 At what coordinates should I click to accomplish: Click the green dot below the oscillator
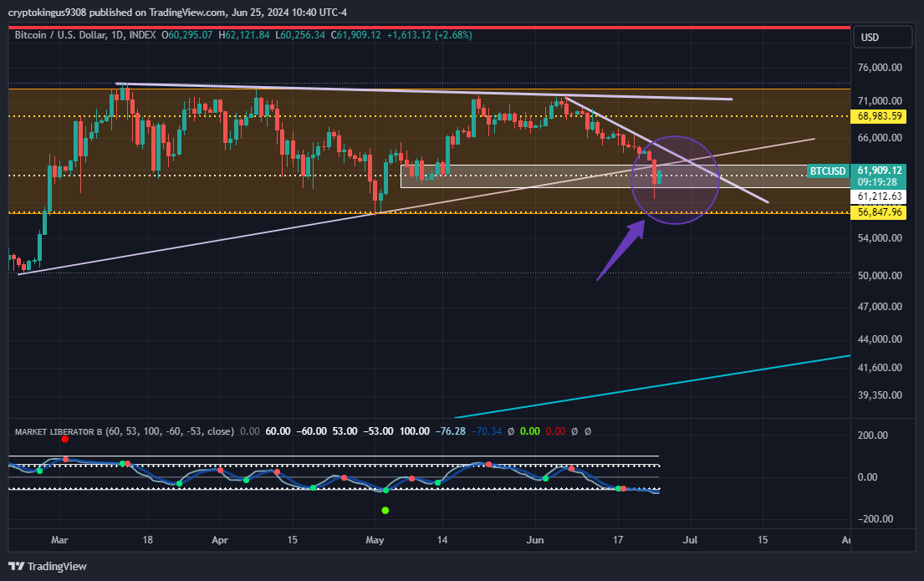point(385,510)
